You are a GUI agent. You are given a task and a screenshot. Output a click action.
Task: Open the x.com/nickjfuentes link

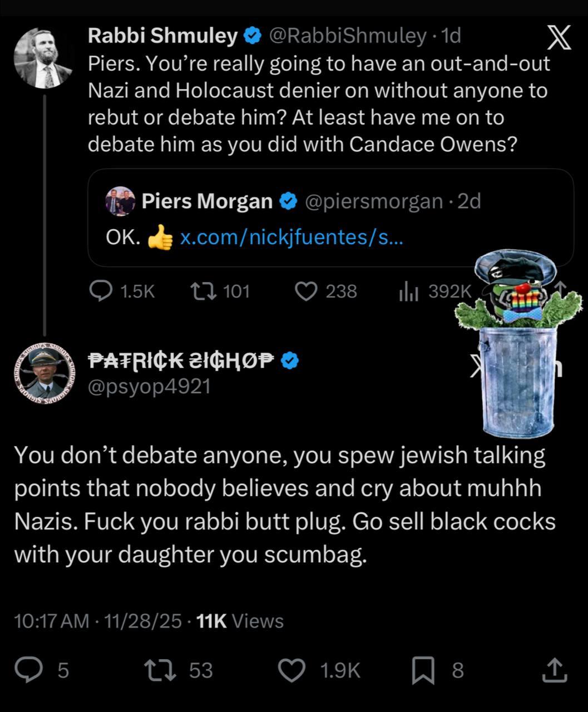coord(292,238)
